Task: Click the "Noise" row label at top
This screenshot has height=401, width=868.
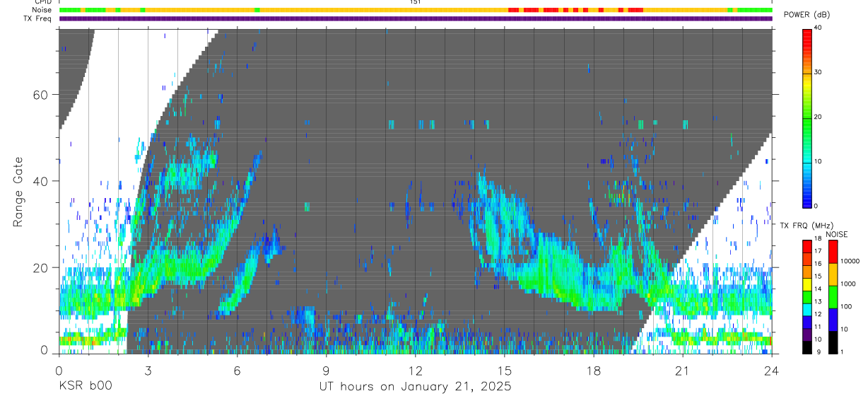Action: click(42, 10)
